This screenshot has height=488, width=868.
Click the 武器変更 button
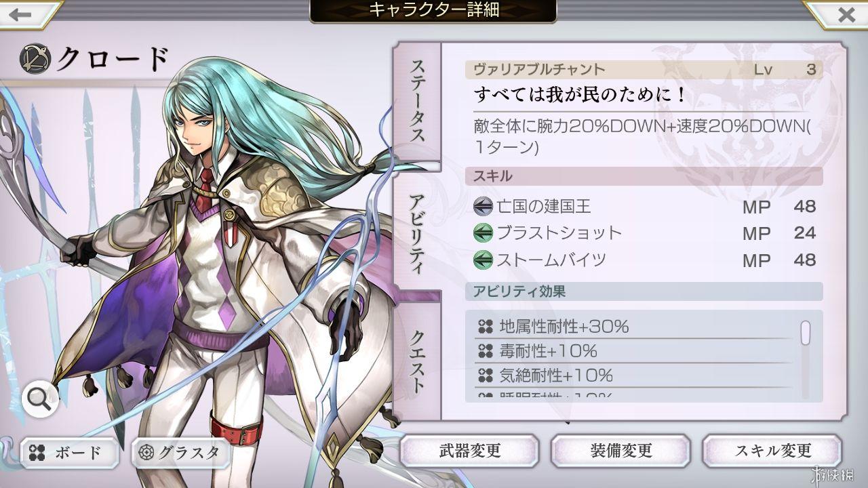(469, 451)
